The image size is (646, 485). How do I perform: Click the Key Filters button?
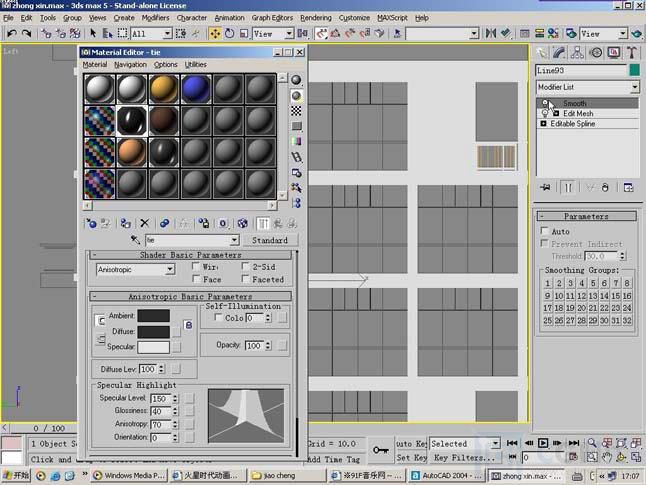pos(465,458)
